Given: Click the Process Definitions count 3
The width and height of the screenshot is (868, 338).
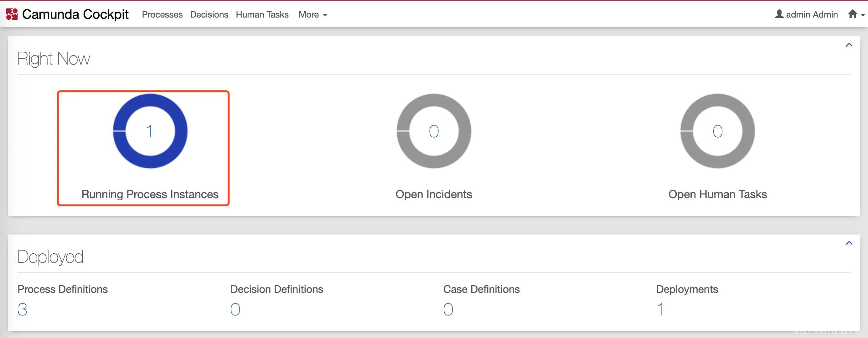Looking at the screenshot, I should point(22,309).
